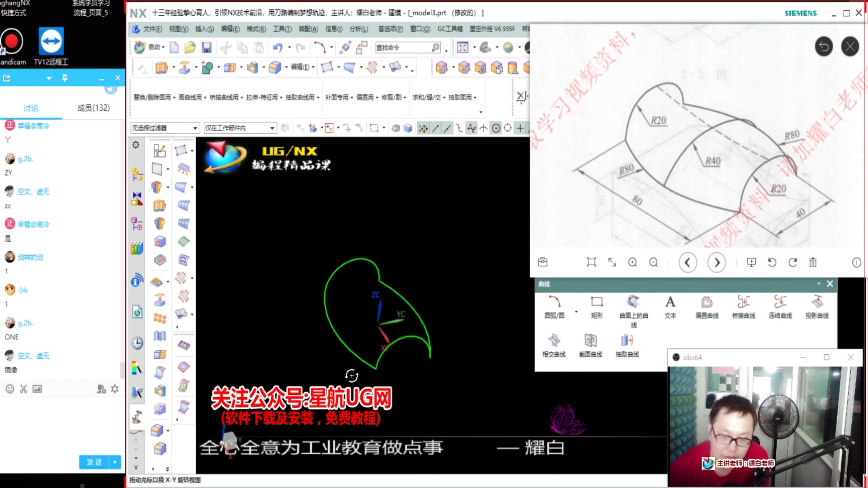
Task: Toggle the arc center snap point
Action: tap(496, 128)
